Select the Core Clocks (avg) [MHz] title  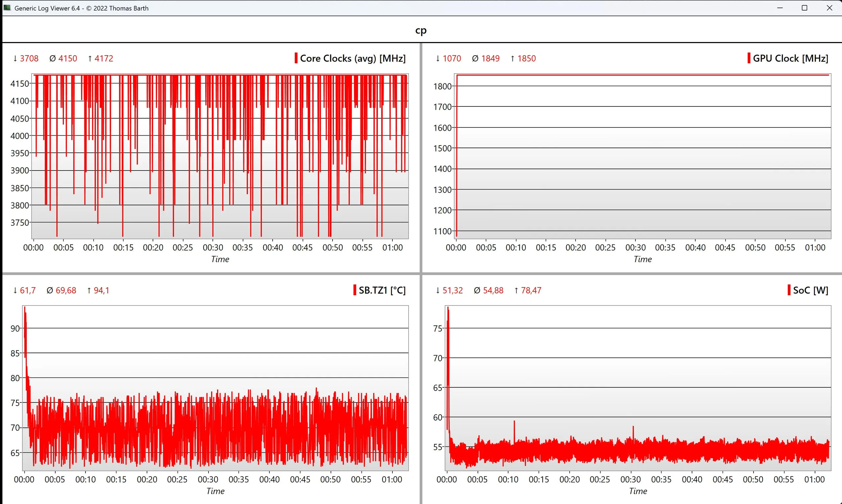point(353,58)
